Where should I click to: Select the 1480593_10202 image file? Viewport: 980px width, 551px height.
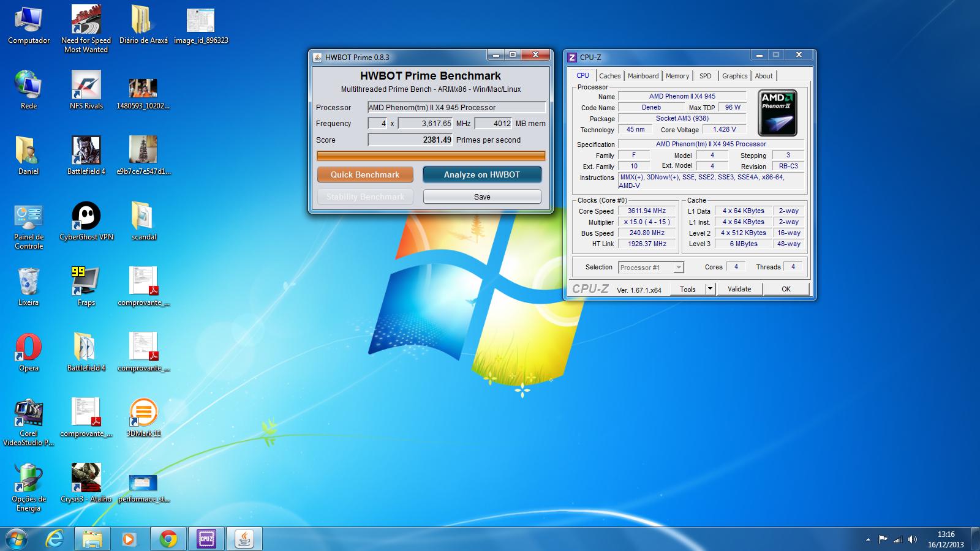(x=143, y=94)
